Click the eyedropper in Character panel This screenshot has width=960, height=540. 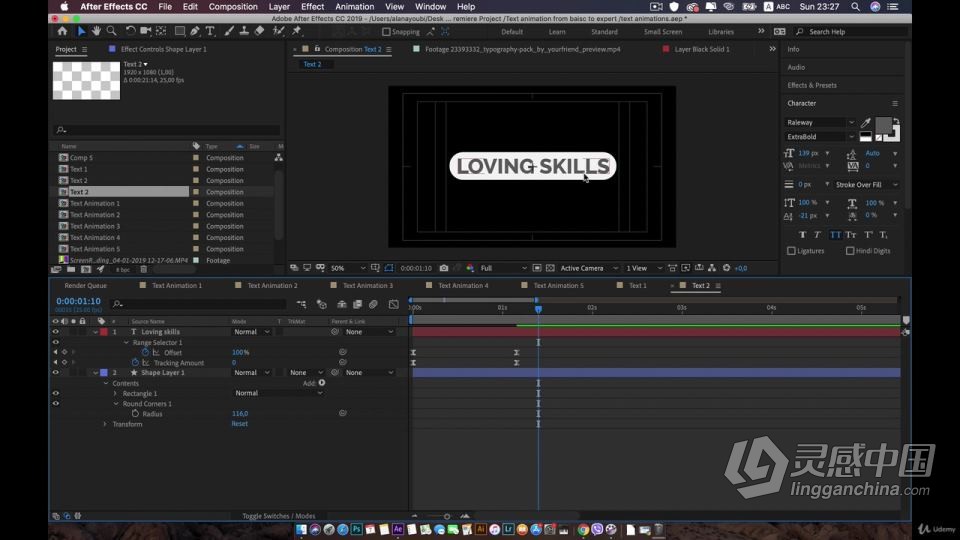tap(866, 123)
